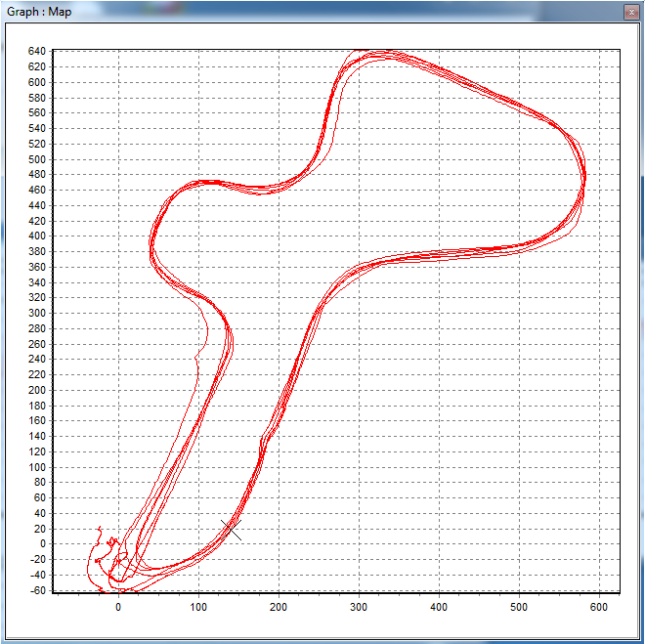Click the x-axis label 400

pyautogui.click(x=439, y=607)
